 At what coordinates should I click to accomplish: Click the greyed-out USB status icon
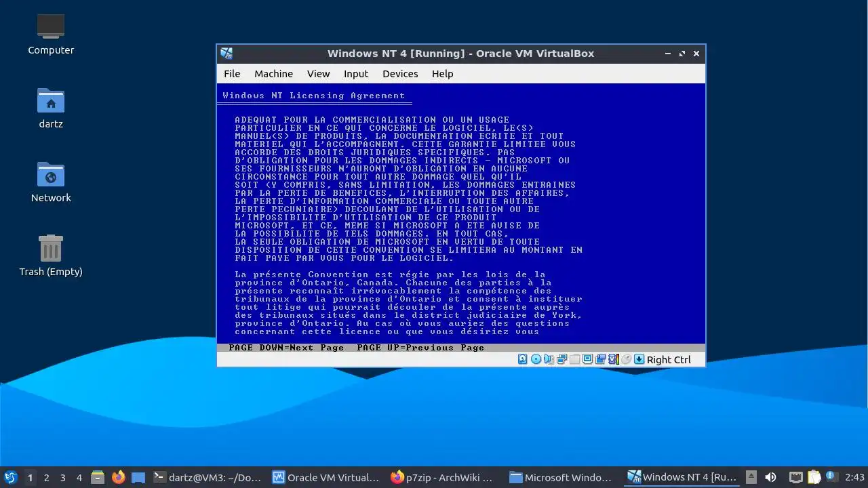(x=575, y=359)
